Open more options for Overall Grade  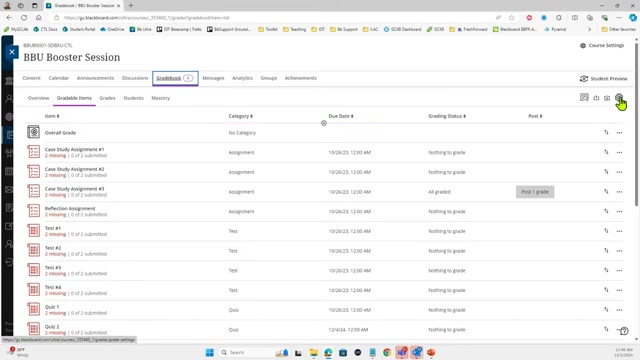point(619,133)
